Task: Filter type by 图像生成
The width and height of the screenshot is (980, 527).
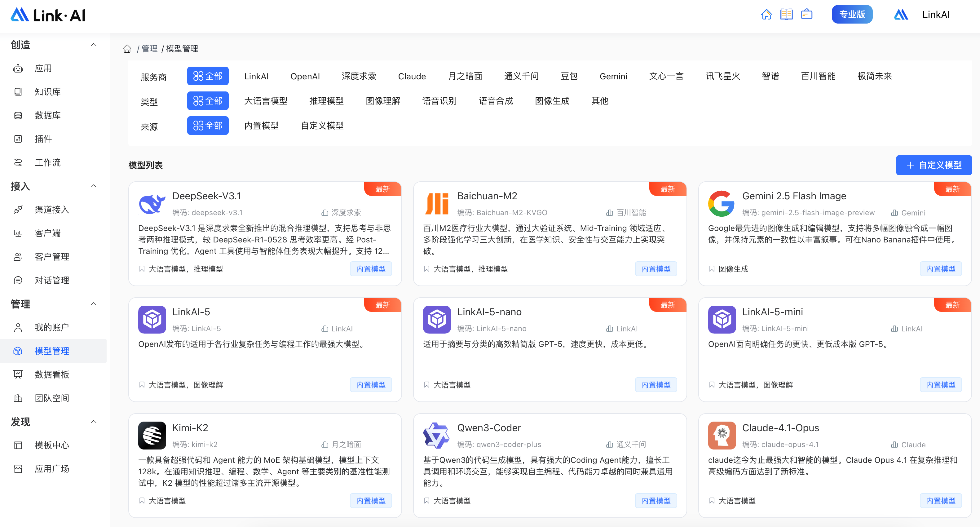Action: (552, 101)
